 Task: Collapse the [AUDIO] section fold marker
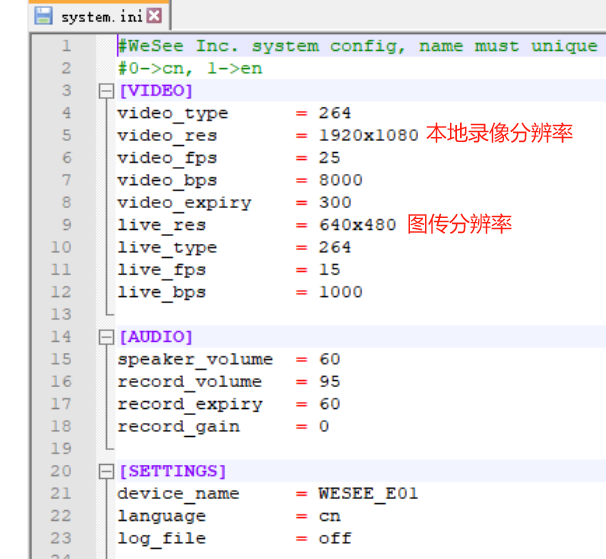106,337
